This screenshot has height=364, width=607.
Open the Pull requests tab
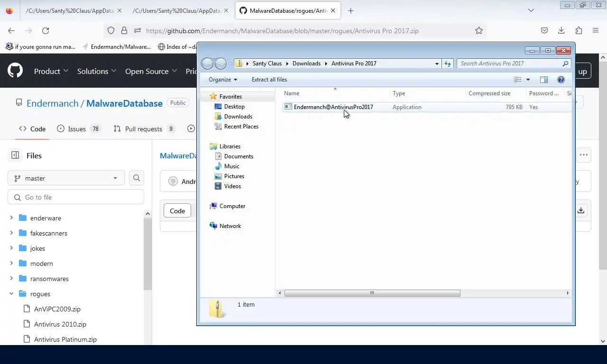point(144,128)
